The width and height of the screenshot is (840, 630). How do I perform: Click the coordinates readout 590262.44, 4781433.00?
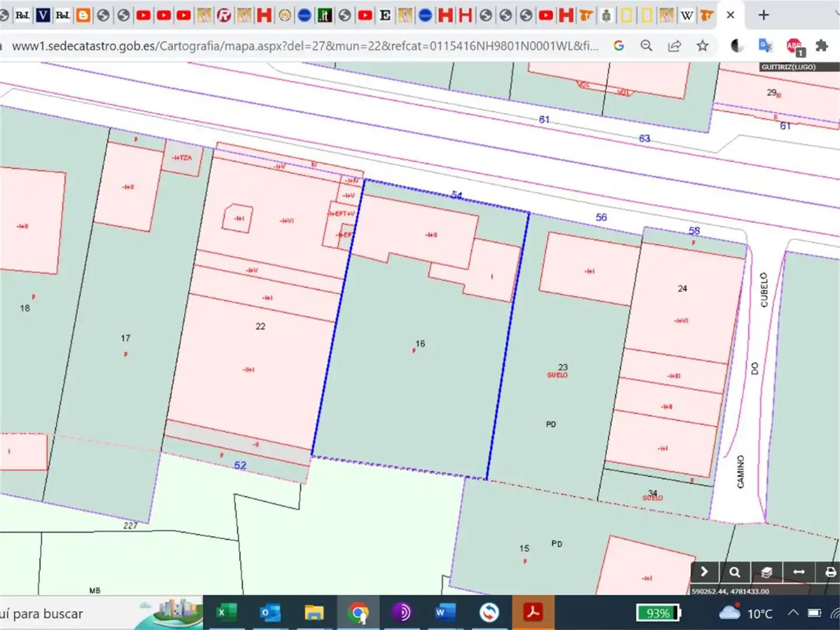click(x=730, y=591)
